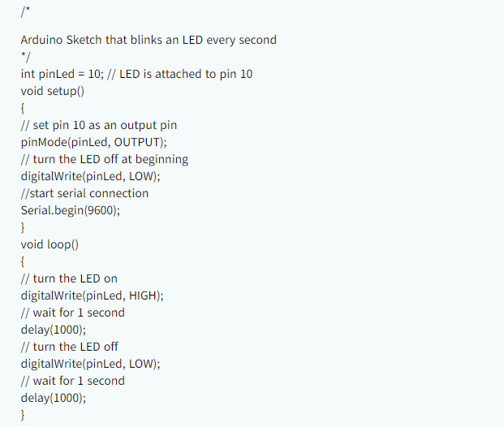Click the 'Arduino Sketch that blinks an LED' comment
This screenshot has width=504, height=427.
pos(149,40)
